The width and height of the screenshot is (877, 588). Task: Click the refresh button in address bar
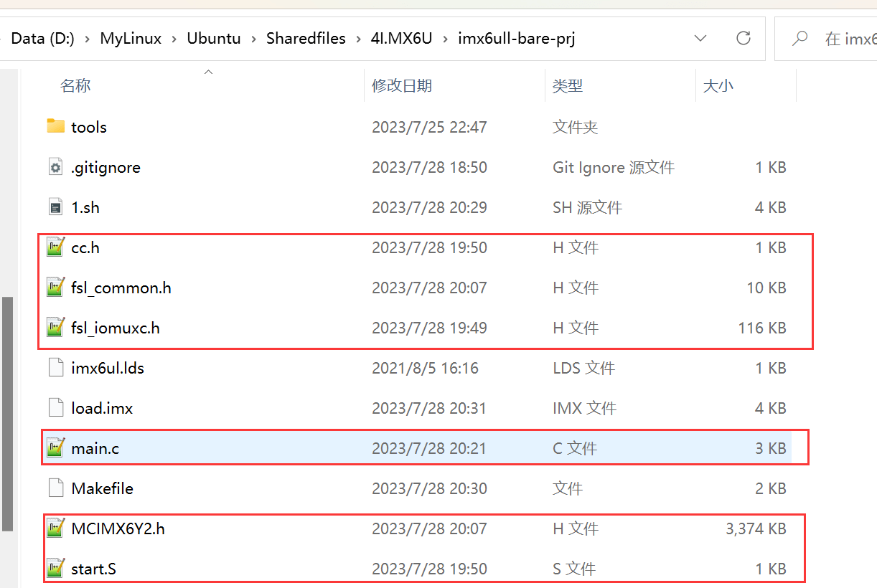pos(744,38)
